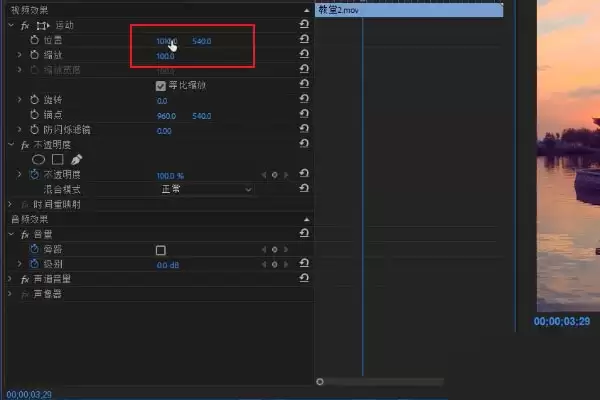Reset the 声道音量 channel volume effect

304,278
